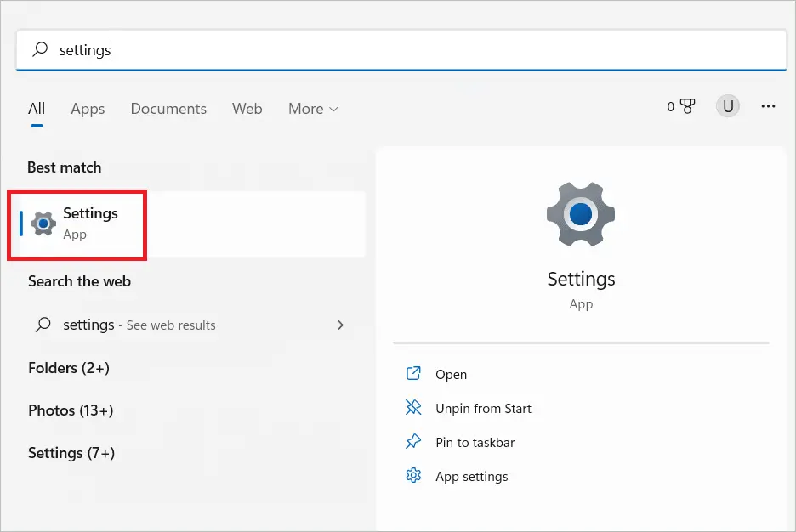This screenshot has width=796, height=532.
Task: Click the unpin icon beside Unpin from Start
Action: point(413,407)
